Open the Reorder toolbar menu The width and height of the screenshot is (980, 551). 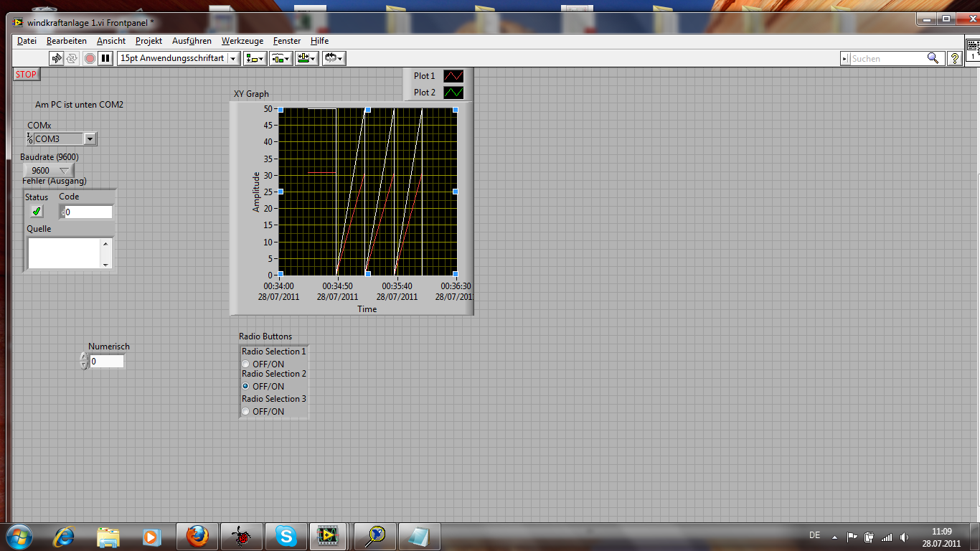pyautogui.click(x=334, y=58)
